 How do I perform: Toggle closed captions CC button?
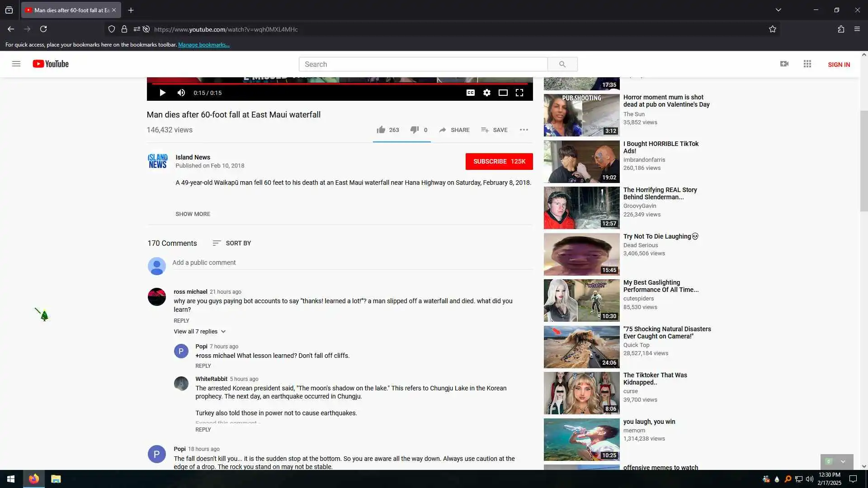pyautogui.click(x=470, y=93)
